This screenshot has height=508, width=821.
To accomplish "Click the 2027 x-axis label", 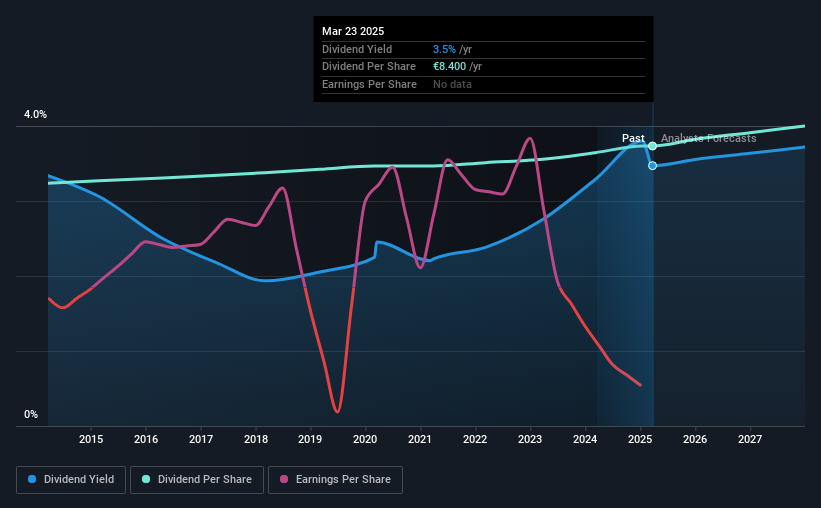I will (750, 439).
